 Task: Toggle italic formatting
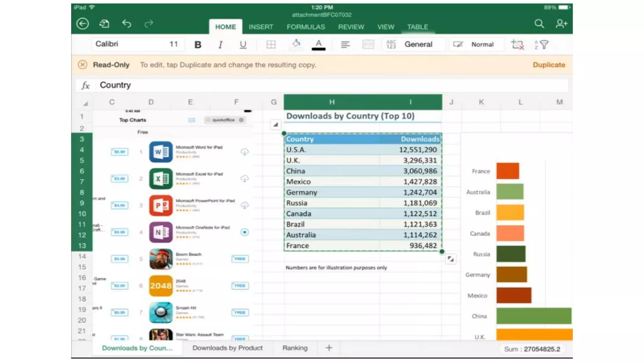[x=220, y=45]
